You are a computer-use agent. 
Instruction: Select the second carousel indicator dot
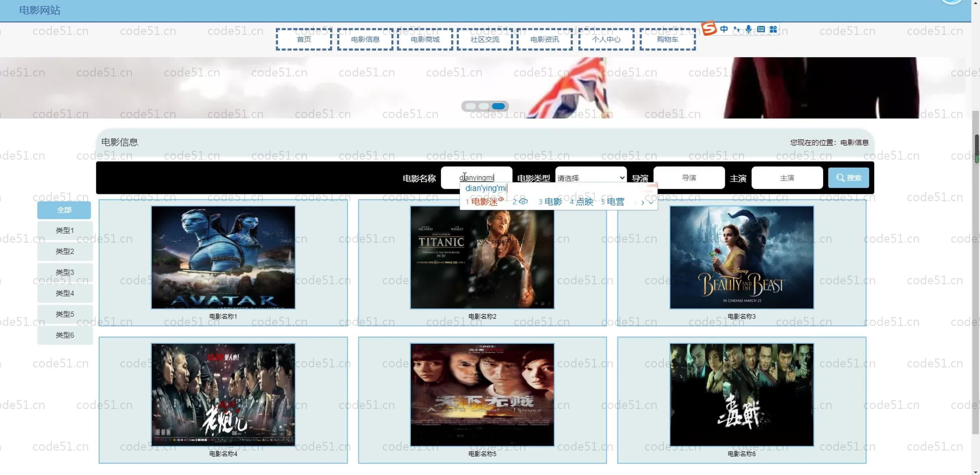click(484, 106)
